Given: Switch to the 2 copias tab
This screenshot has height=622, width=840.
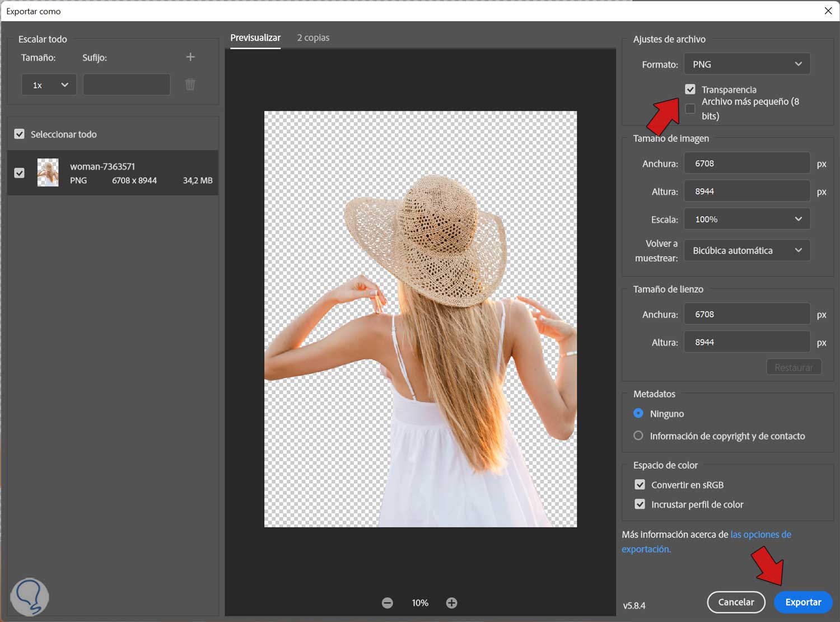Looking at the screenshot, I should click(313, 38).
